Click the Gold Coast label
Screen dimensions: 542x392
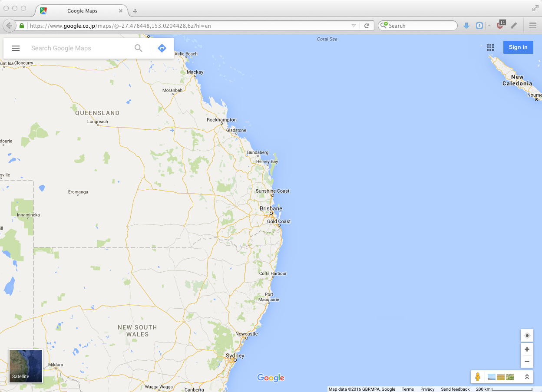tap(279, 221)
